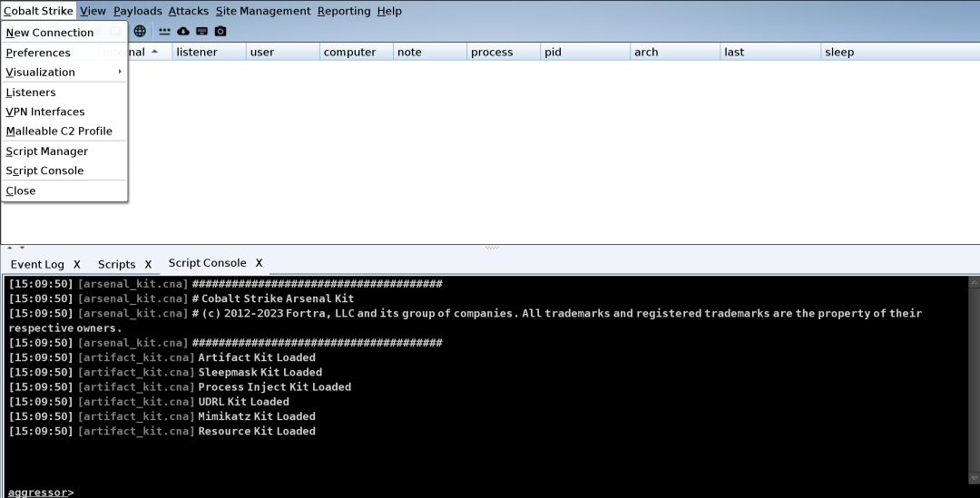Click the sort arrow on internal column
This screenshot has width=980, height=498.
[154, 51]
